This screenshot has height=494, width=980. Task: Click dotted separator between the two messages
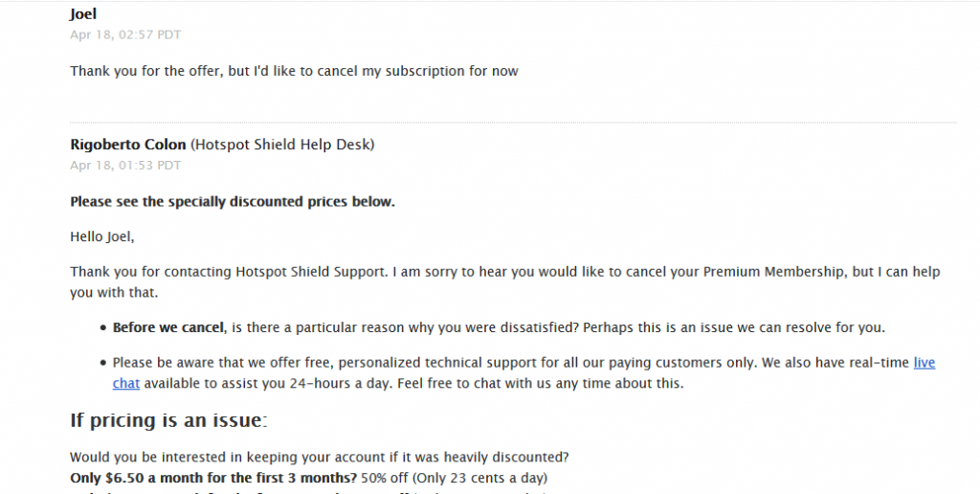513,123
